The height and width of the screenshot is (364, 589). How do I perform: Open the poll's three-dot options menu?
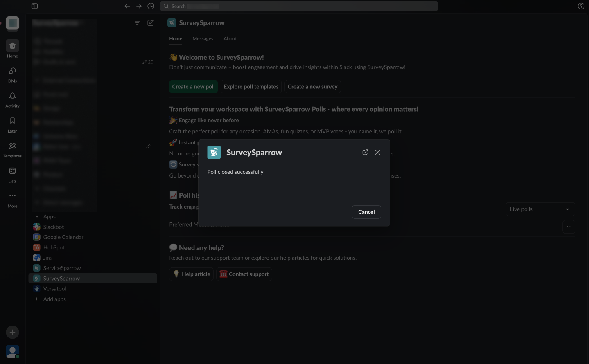tap(569, 227)
